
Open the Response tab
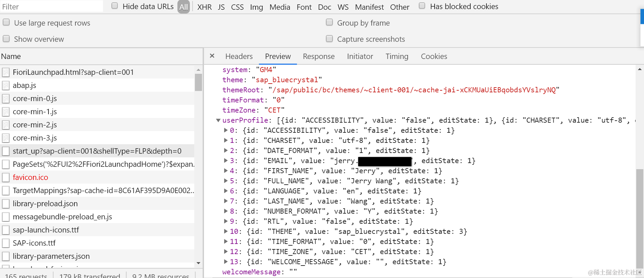[319, 56]
